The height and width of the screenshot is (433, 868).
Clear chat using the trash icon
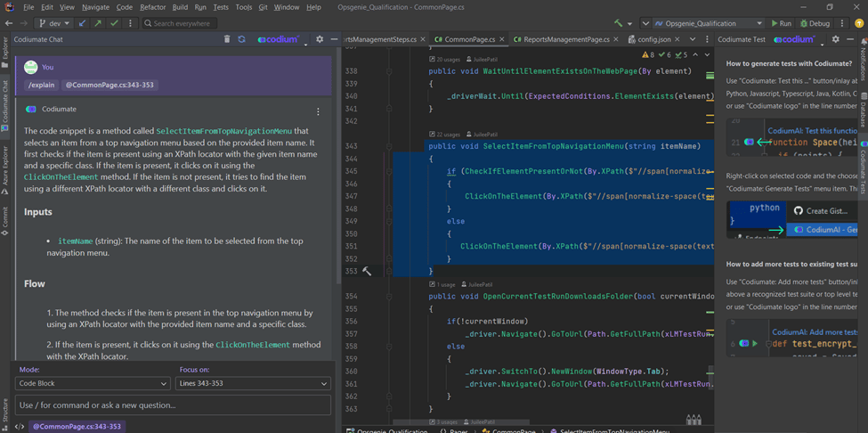point(227,39)
